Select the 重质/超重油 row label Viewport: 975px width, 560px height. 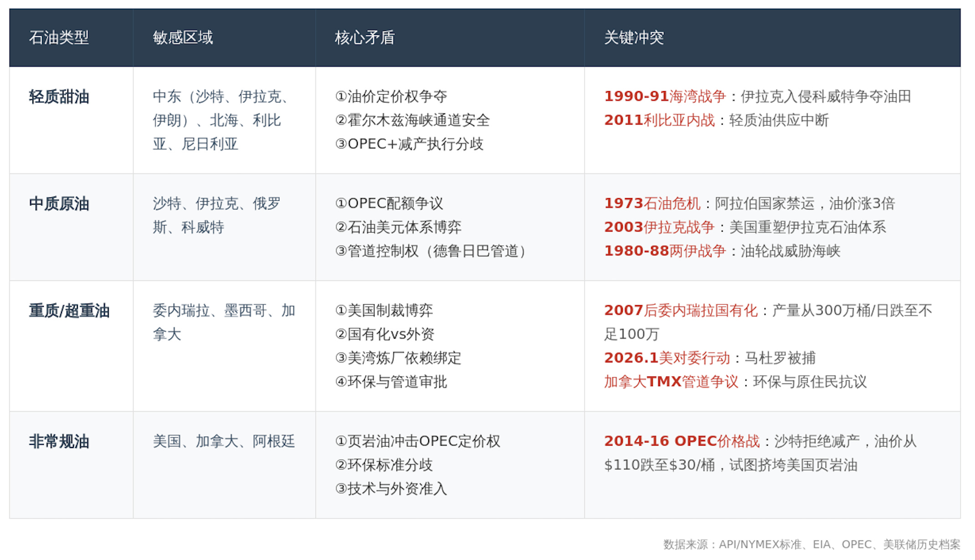[69, 311]
